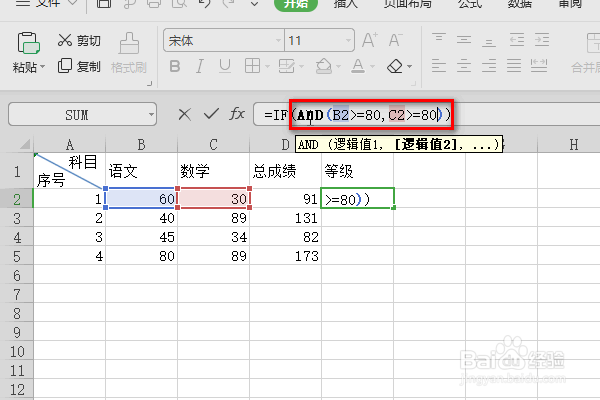Image resolution: width=600 pixels, height=400 pixels.
Task: Click the Undo arrow icon
Action: [205, 4]
